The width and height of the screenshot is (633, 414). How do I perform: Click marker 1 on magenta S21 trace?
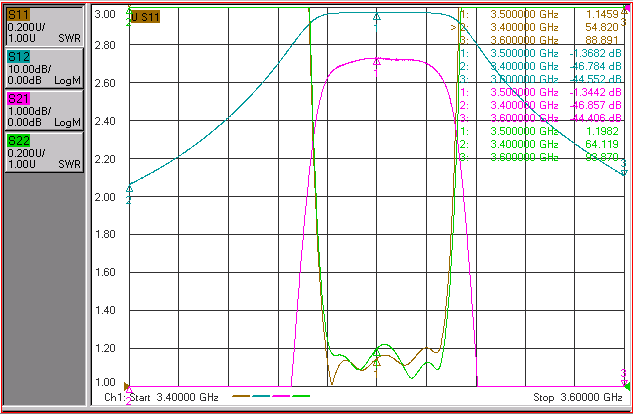point(377,61)
